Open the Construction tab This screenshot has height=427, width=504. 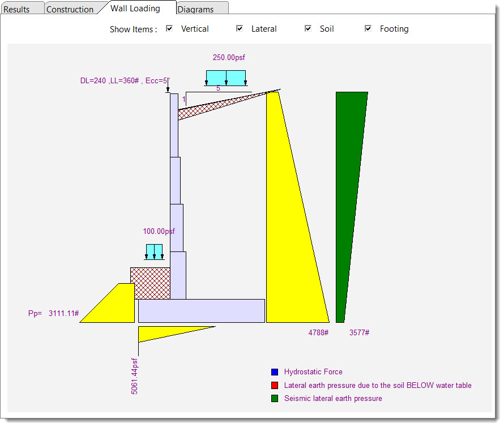point(70,9)
